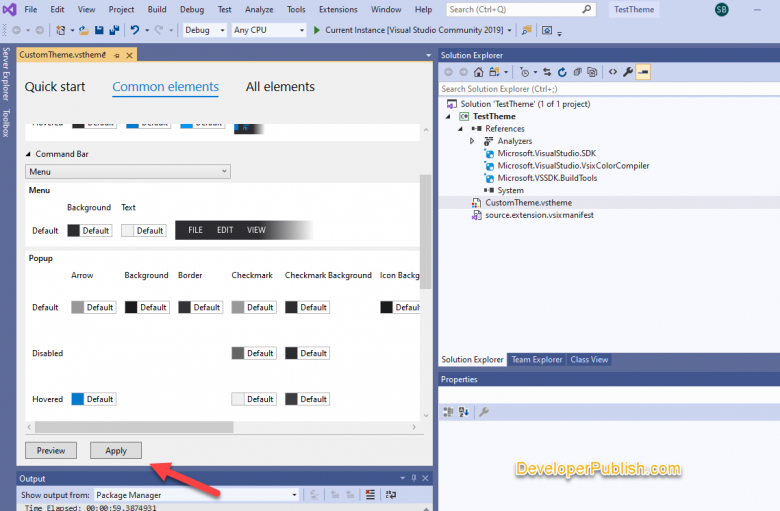Image resolution: width=780 pixels, height=511 pixels.
Task: Click the Menu Text Default color swatch
Action: [127, 230]
